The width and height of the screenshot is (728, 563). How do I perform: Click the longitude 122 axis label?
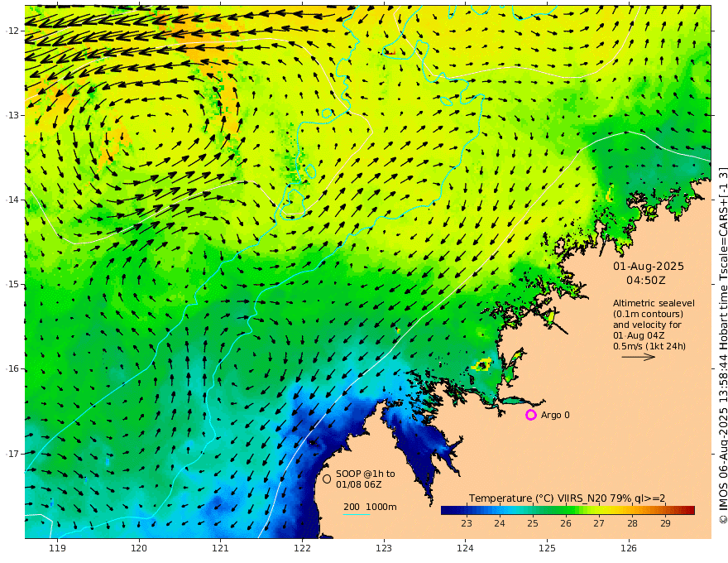pyautogui.click(x=302, y=548)
